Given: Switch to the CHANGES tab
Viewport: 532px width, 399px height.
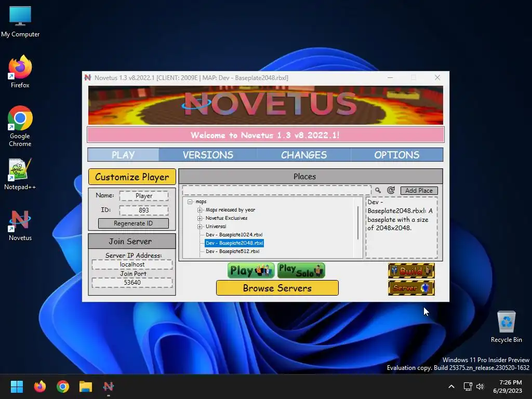Looking at the screenshot, I should point(303,155).
